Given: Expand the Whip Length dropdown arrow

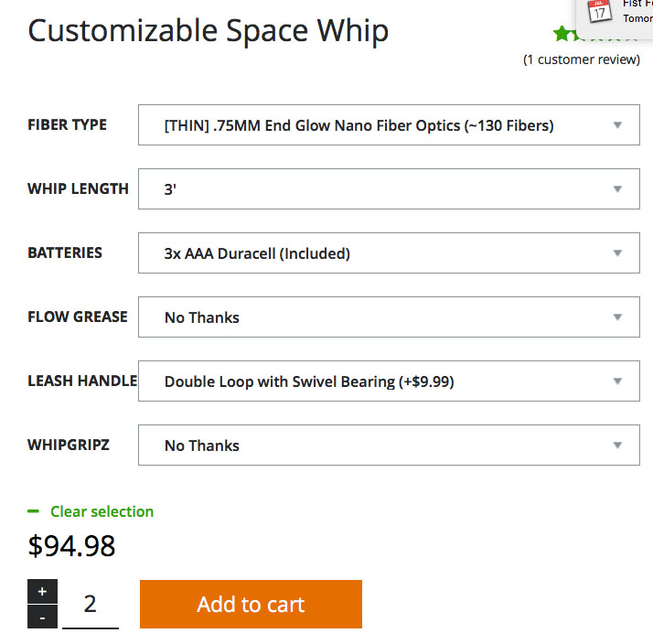Looking at the screenshot, I should (x=617, y=189).
